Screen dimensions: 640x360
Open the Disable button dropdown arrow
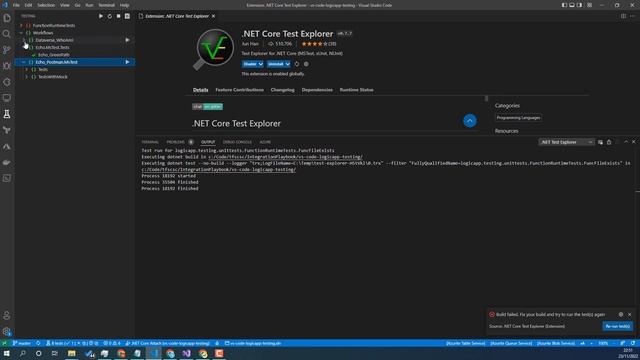tap(260, 64)
